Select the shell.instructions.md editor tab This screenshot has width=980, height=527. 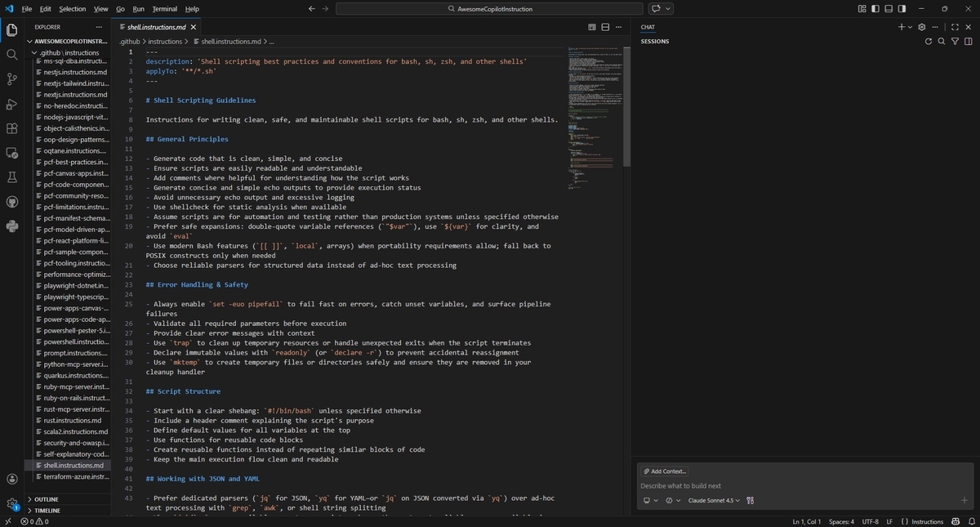[158, 27]
